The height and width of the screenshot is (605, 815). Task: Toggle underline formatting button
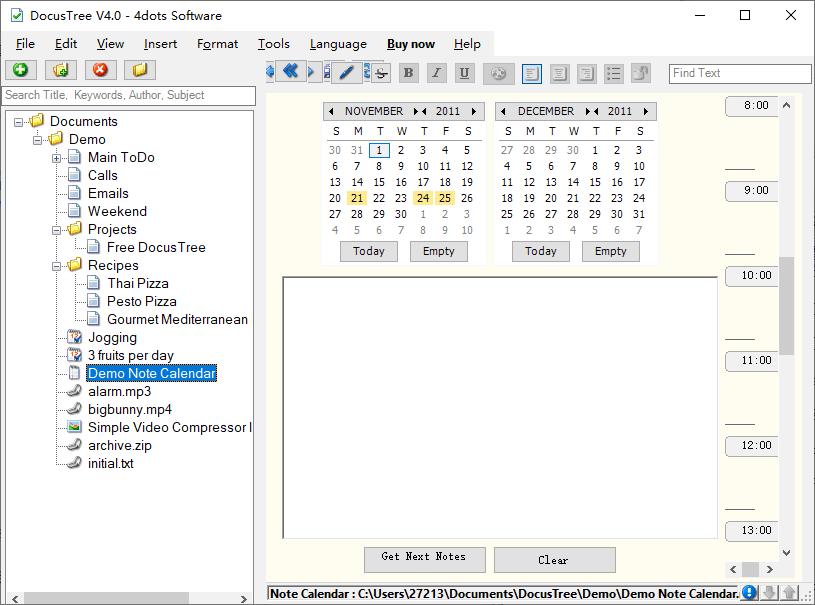pos(464,73)
